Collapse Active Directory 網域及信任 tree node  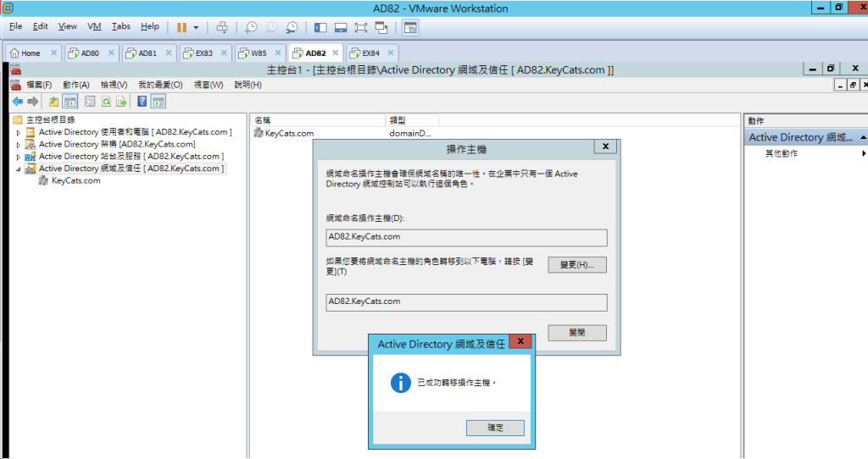tap(18, 169)
